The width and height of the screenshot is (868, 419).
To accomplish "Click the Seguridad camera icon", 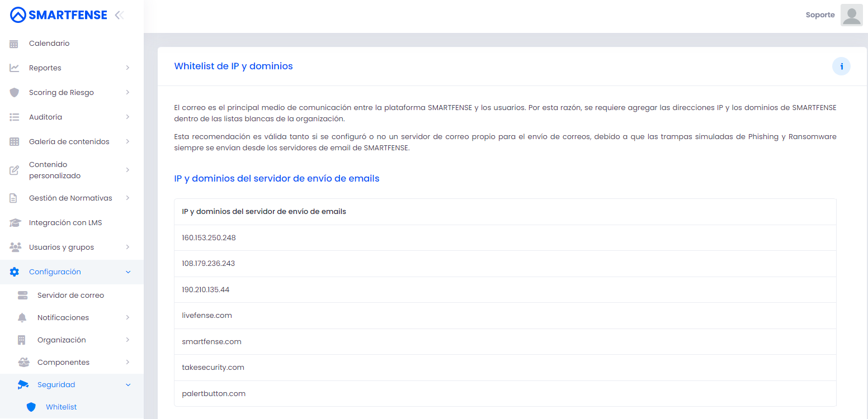I will click(x=23, y=385).
